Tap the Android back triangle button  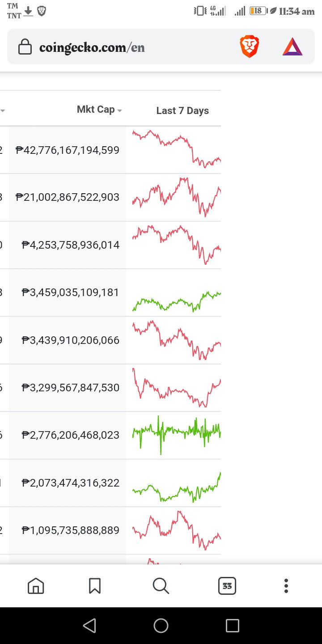point(89,625)
